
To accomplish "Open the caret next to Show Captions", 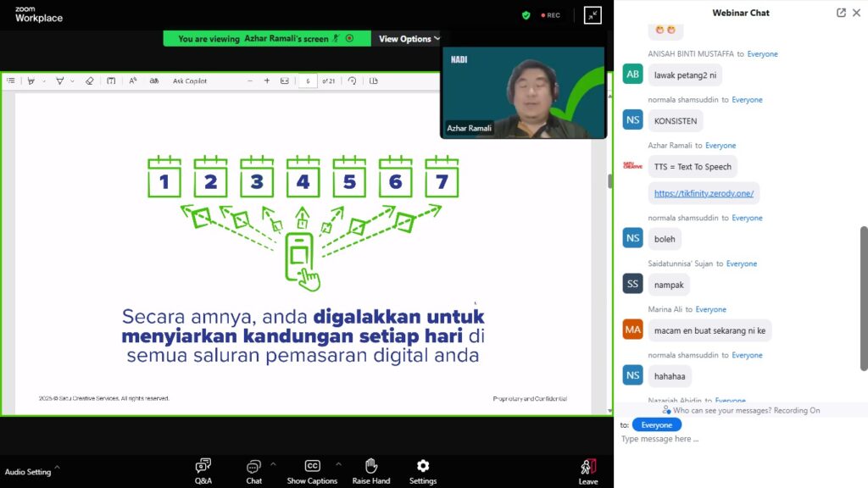I will coord(338,463).
